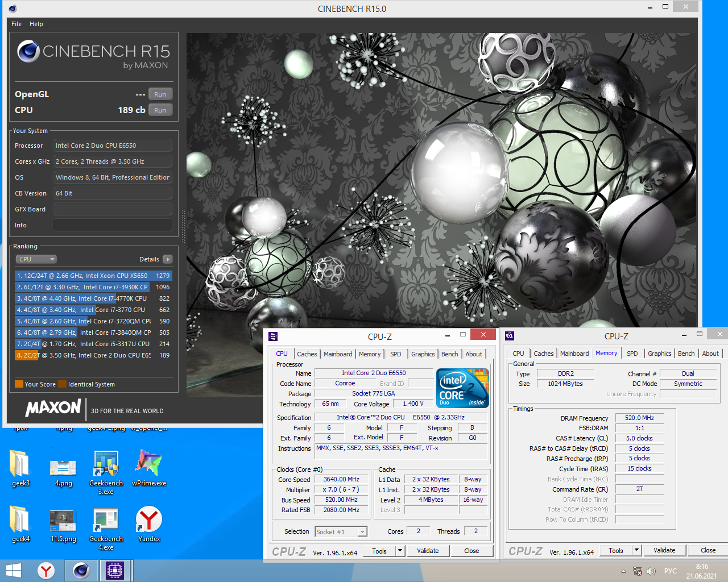Open the Selection Socket #1 dropdown

pos(341,532)
